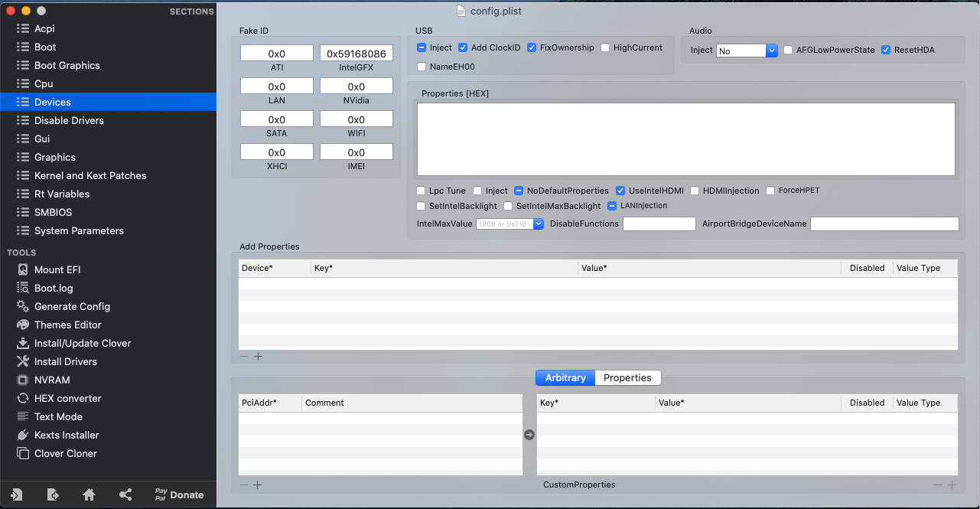Viewport: 980px width, 509px height.
Task: Click the Install/Update Clover icon
Action: pyautogui.click(x=22, y=343)
